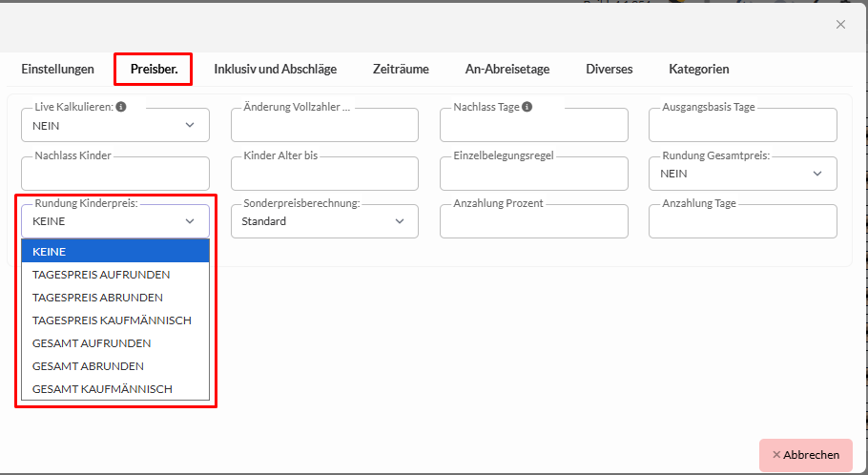The image size is (868, 475).
Task: Close the dialog with the X icon
Action: pyautogui.click(x=840, y=25)
